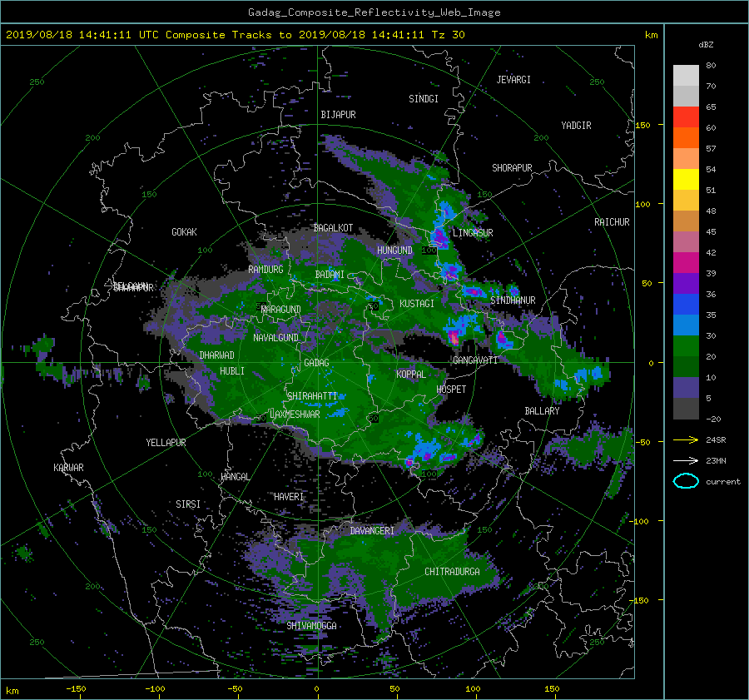Viewport: 749px width, 700px height.
Task: Click the HUBLI city label
Action: [x=232, y=371]
